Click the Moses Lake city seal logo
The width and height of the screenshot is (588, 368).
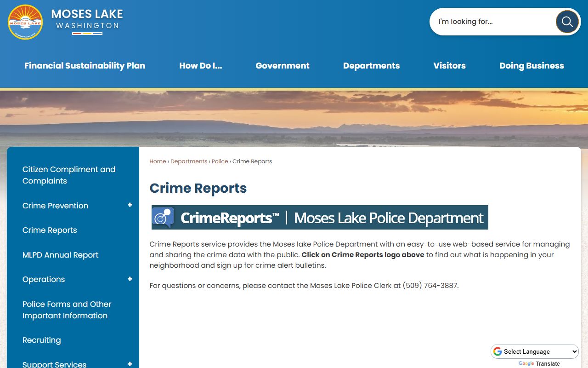click(x=25, y=22)
